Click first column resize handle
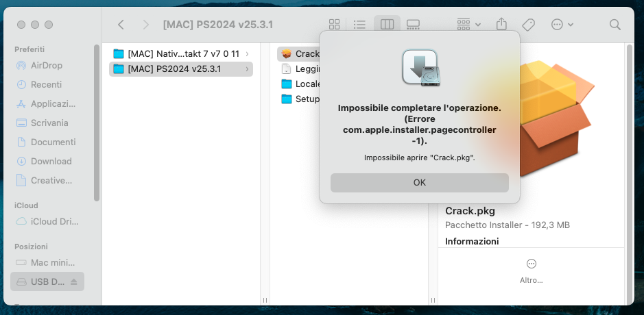This screenshot has width=644, height=315. click(x=265, y=300)
